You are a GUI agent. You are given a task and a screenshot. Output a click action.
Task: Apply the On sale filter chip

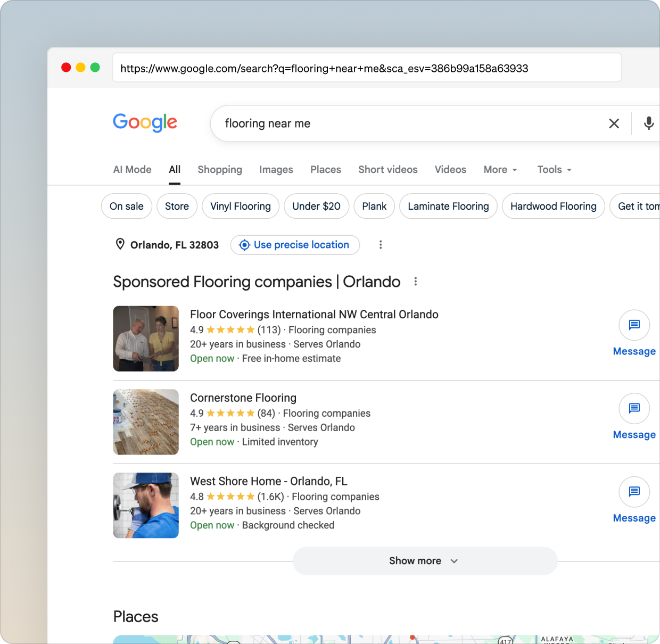[x=127, y=206]
